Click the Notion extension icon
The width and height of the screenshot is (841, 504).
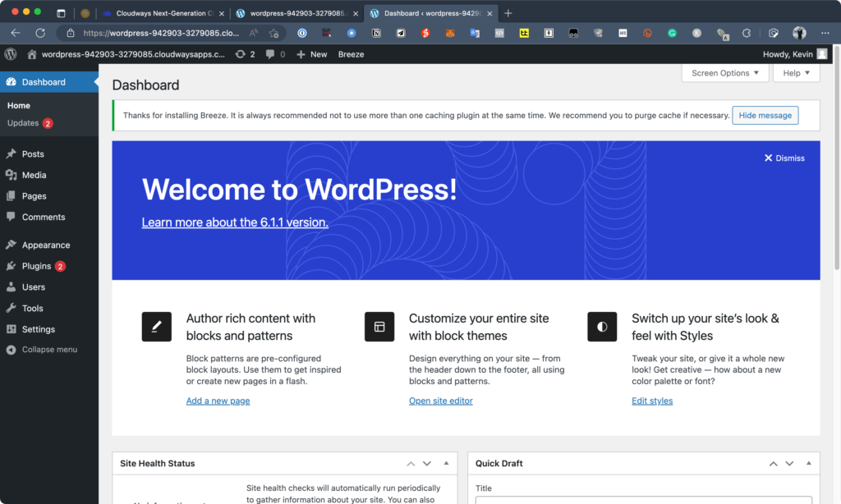click(376, 33)
